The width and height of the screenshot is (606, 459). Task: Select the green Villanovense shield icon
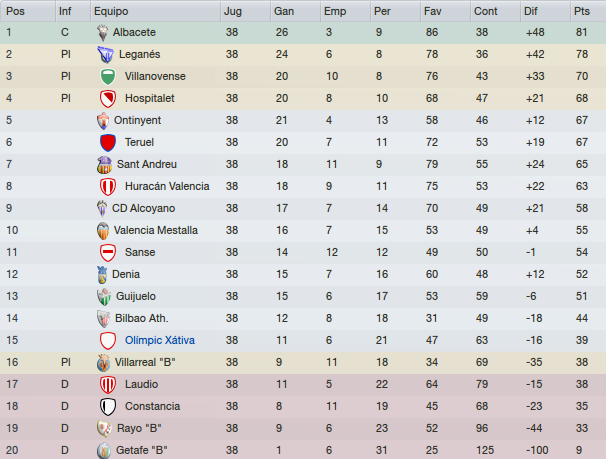point(108,76)
